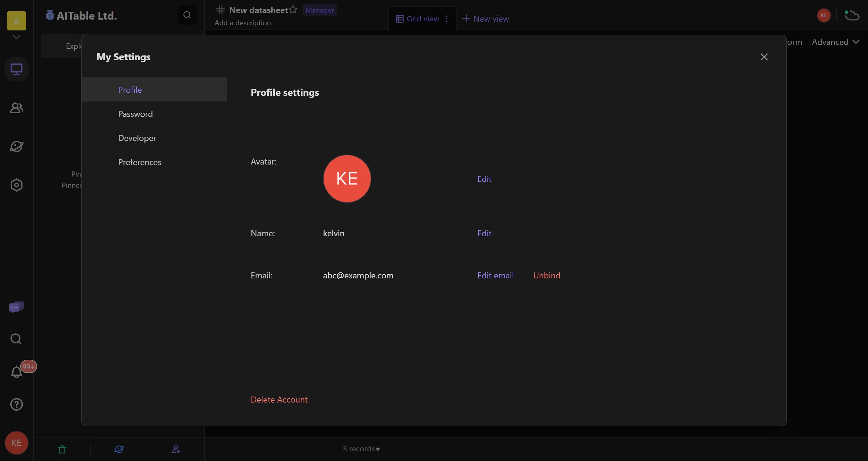
Task: Open the chat bubbles icon in sidebar
Action: 17,307
